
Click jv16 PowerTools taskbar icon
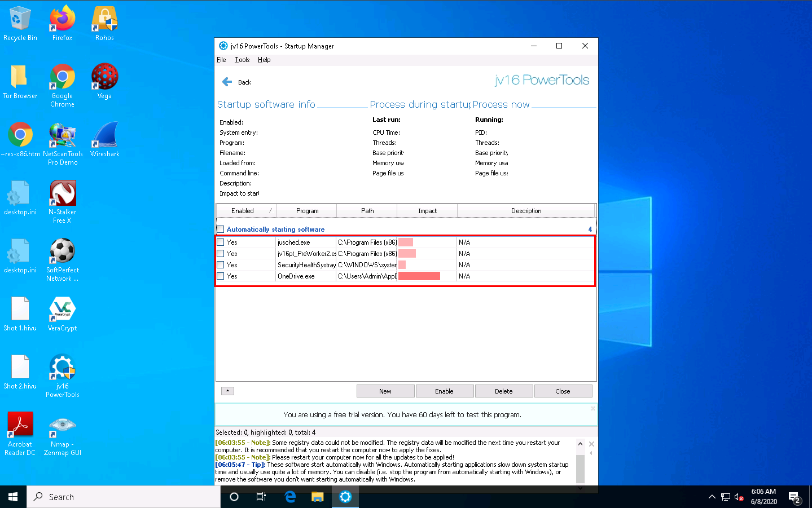[x=345, y=497]
